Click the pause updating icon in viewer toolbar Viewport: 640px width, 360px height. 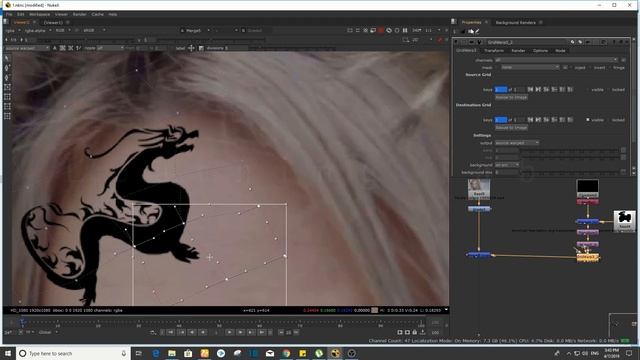click(405, 30)
